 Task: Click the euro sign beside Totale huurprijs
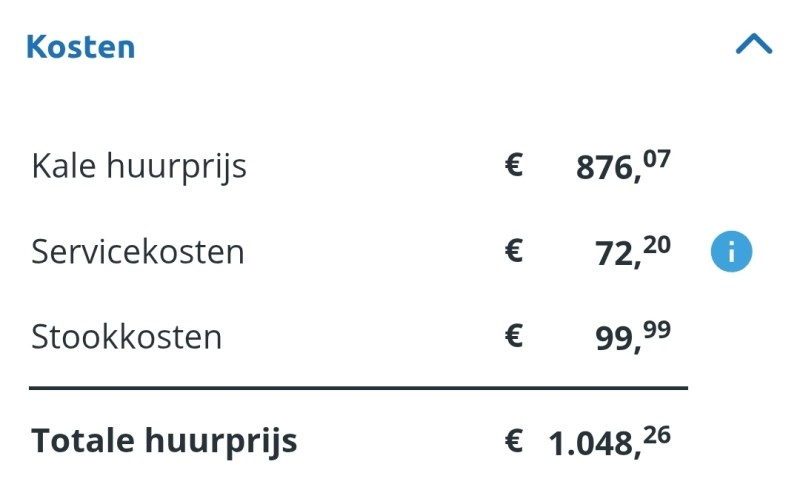514,441
